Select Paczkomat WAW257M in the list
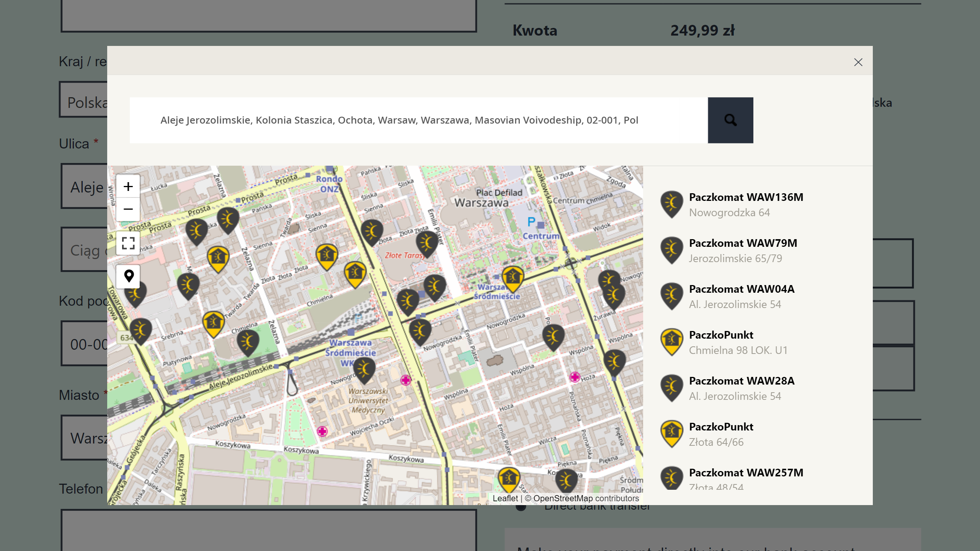Image resolution: width=980 pixels, height=551 pixels. [758, 478]
